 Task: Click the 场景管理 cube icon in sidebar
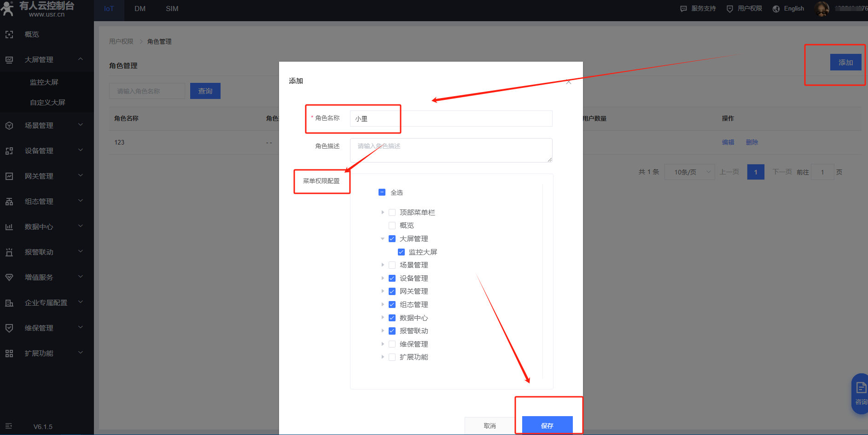(9, 126)
